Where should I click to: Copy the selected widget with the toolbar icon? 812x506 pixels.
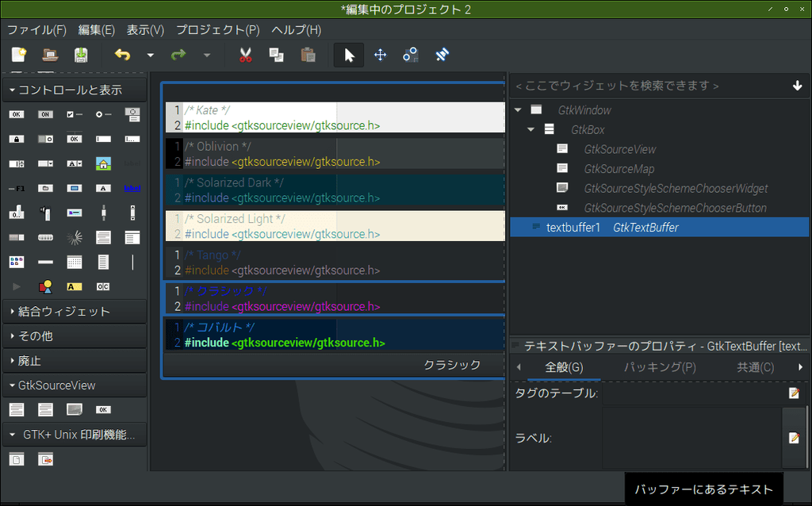pyautogui.click(x=277, y=55)
